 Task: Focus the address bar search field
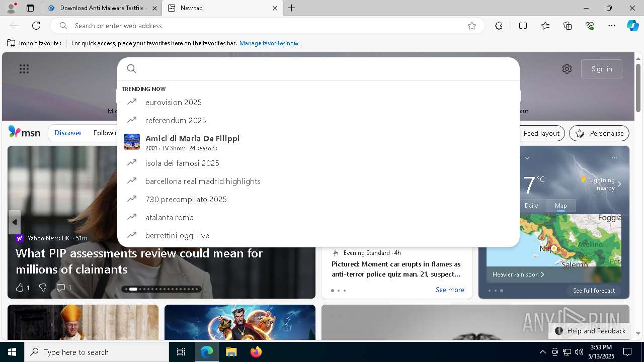click(x=267, y=26)
